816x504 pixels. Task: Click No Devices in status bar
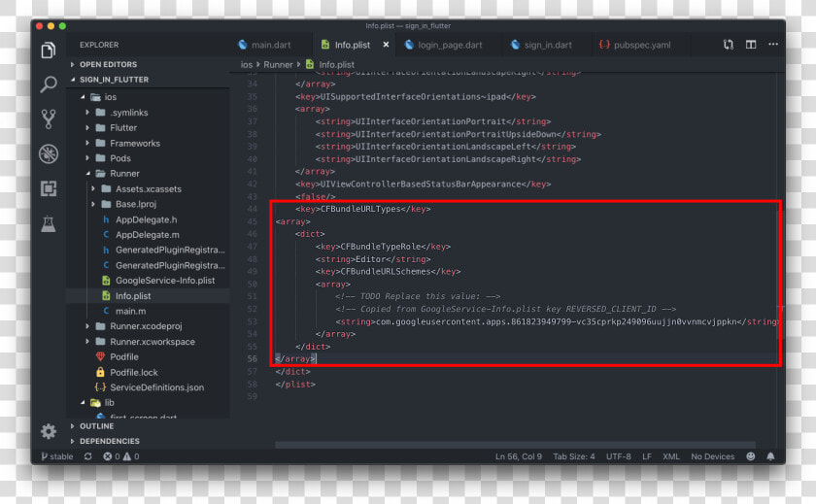tap(712, 456)
